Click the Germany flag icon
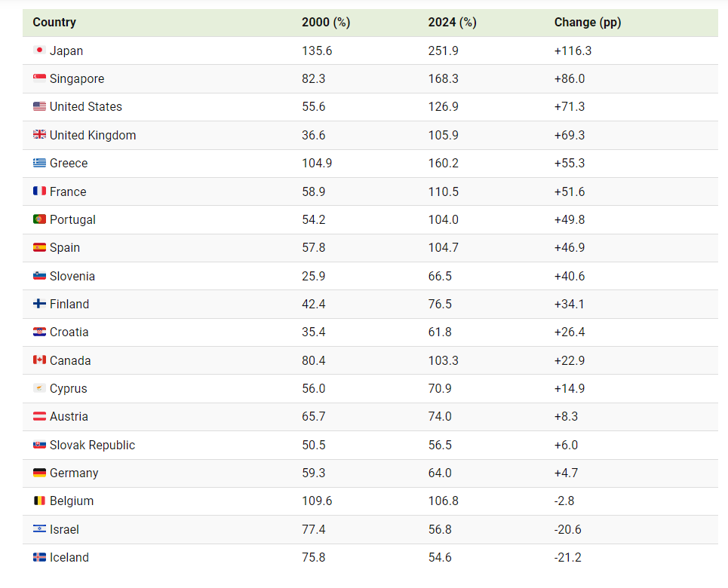728x588 pixels. [x=39, y=473]
